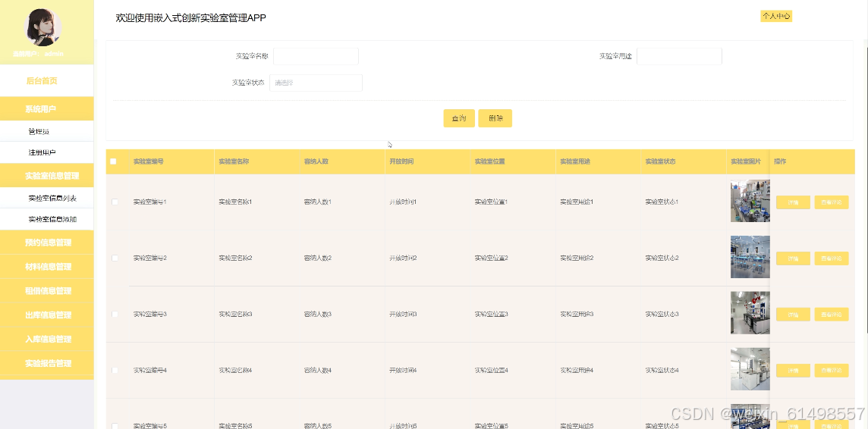Select the cell 实验室状态1
The height and width of the screenshot is (429, 868).
662,202
